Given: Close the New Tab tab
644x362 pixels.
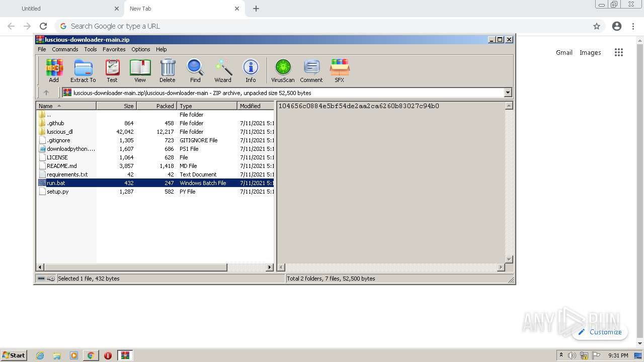Looking at the screenshot, I should coord(237,9).
